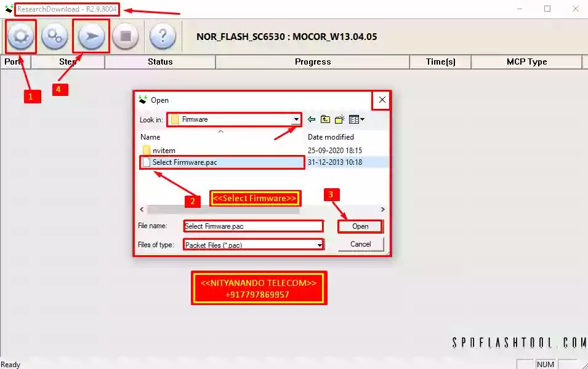Expand the Look in folder dropdown
Image resolution: width=588 pixels, height=369 pixels.
pos(296,119)
